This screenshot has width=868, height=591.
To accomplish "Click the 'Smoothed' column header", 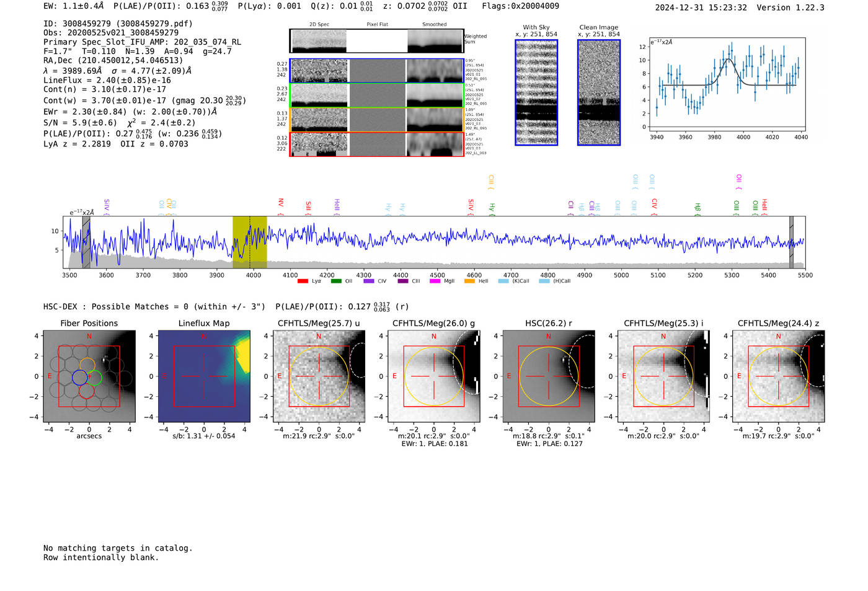I will [x=435, y=25].
